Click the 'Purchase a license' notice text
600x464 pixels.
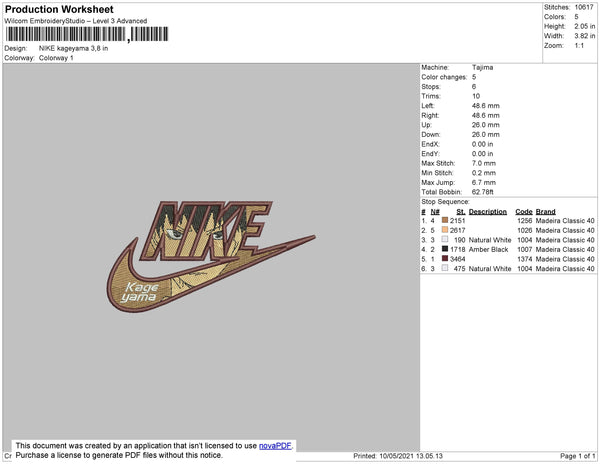coord(119,455)
